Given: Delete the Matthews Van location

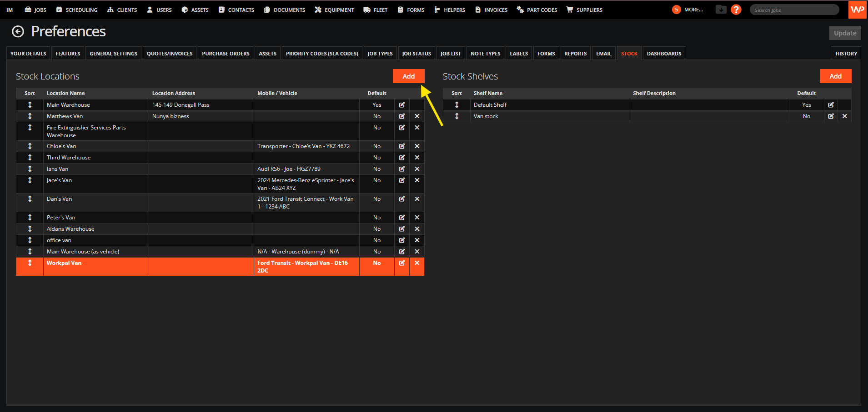Looking at the screenshot, I should 417,116.
